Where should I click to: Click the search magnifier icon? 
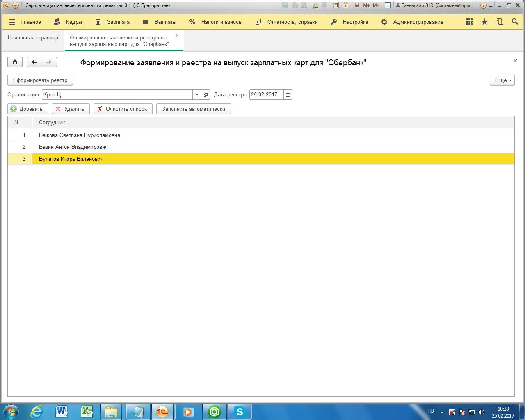[x=515, y=22]
